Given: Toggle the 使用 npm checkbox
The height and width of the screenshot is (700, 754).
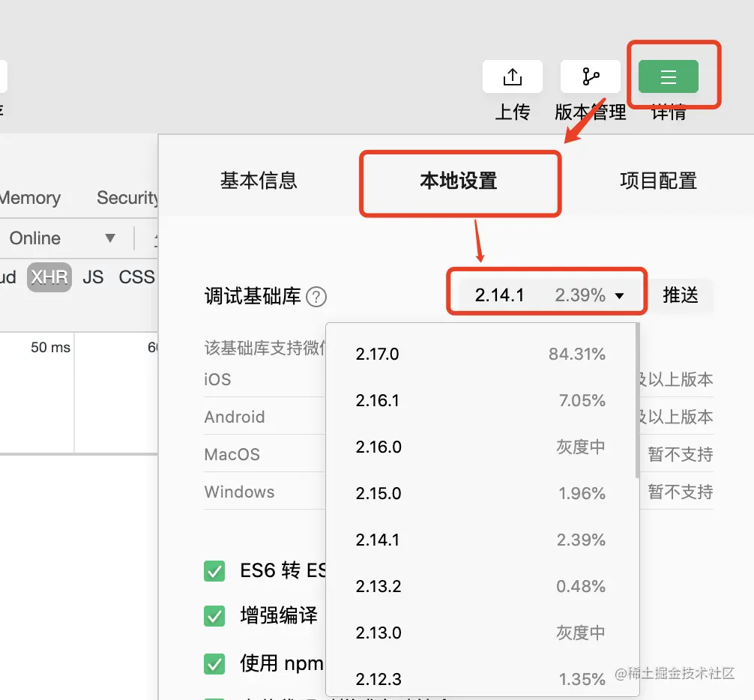Looking at the screenshot, I should pos(214,664).
